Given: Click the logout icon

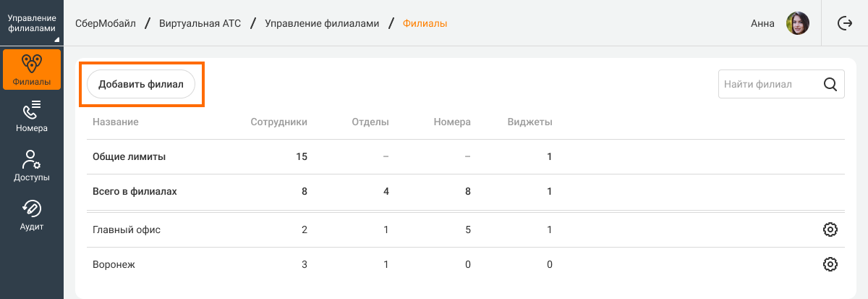Looking at the screenshot, I should click(x=844, y=23).
